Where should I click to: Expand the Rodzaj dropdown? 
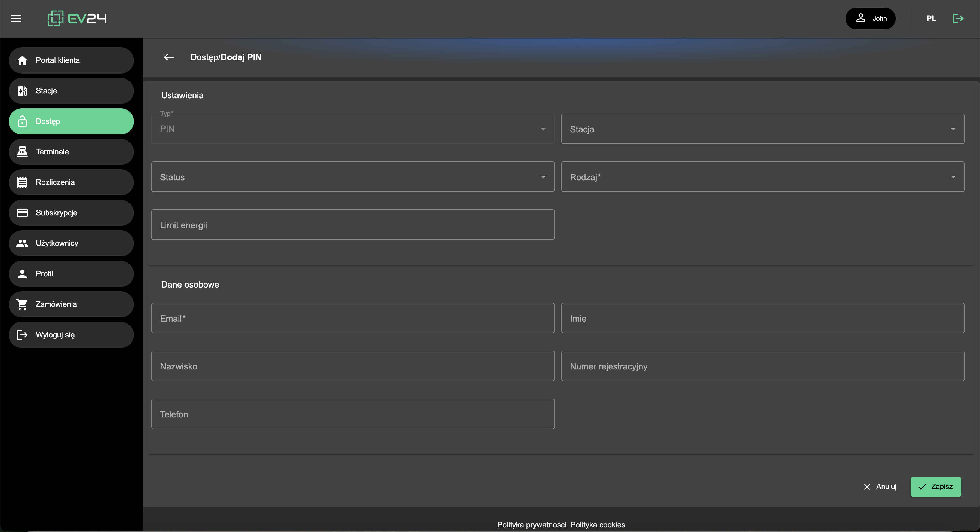pos(762,177)
